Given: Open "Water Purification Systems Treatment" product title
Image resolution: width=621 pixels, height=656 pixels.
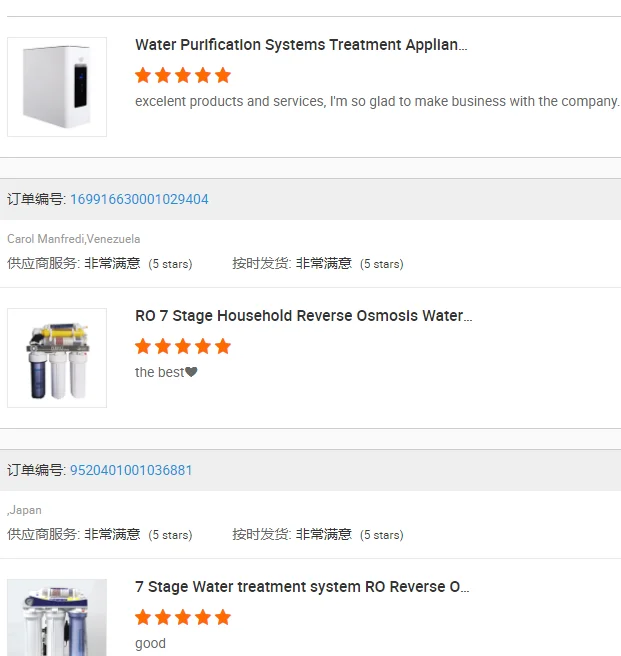Looking at the screenshot, I should [x=301, y=45].
